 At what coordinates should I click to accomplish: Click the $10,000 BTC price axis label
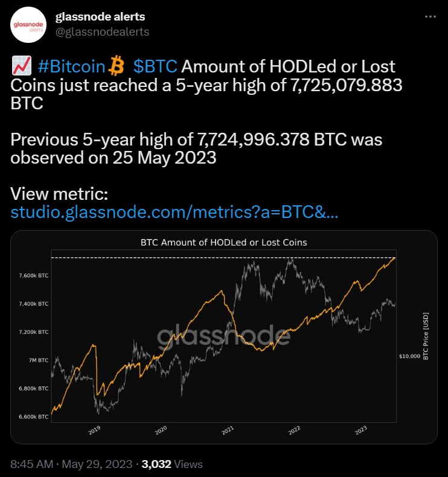click(x=410, y=356)
